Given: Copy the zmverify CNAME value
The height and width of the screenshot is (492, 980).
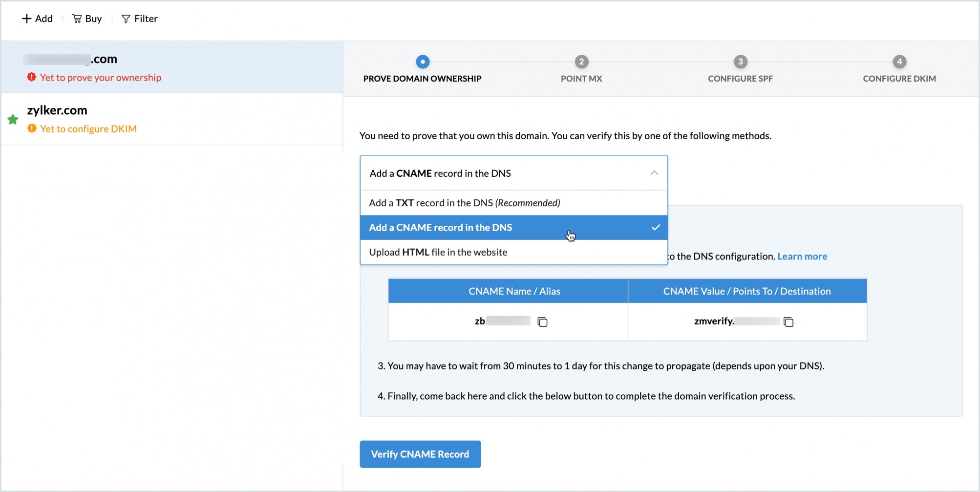Looking at the screenshot, I should click(x=788, y=321).
